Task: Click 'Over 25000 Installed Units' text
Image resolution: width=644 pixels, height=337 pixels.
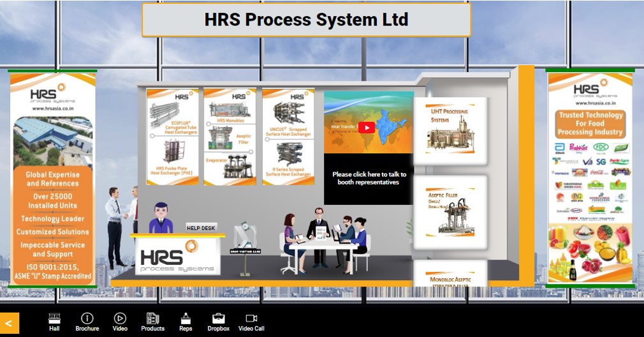Action: point(52,201)
